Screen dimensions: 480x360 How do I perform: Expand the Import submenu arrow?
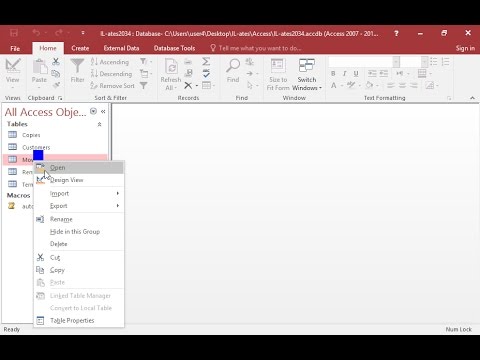click(118, 193)
